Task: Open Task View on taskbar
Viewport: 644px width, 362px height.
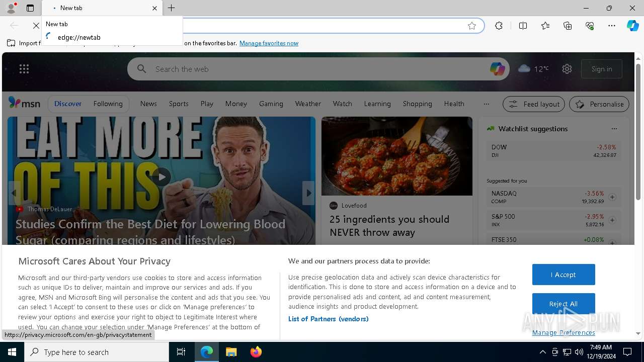Action: pyautogui.click(x=182, y=352)
